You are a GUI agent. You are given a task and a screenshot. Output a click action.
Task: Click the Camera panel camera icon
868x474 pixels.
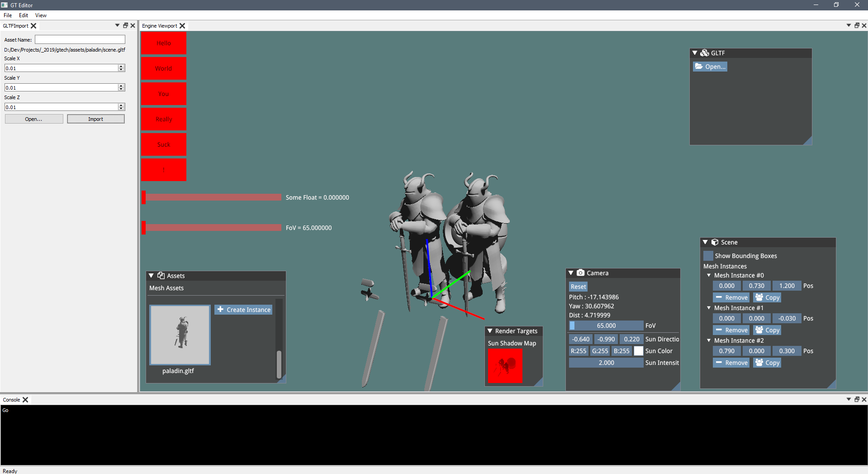580,273
